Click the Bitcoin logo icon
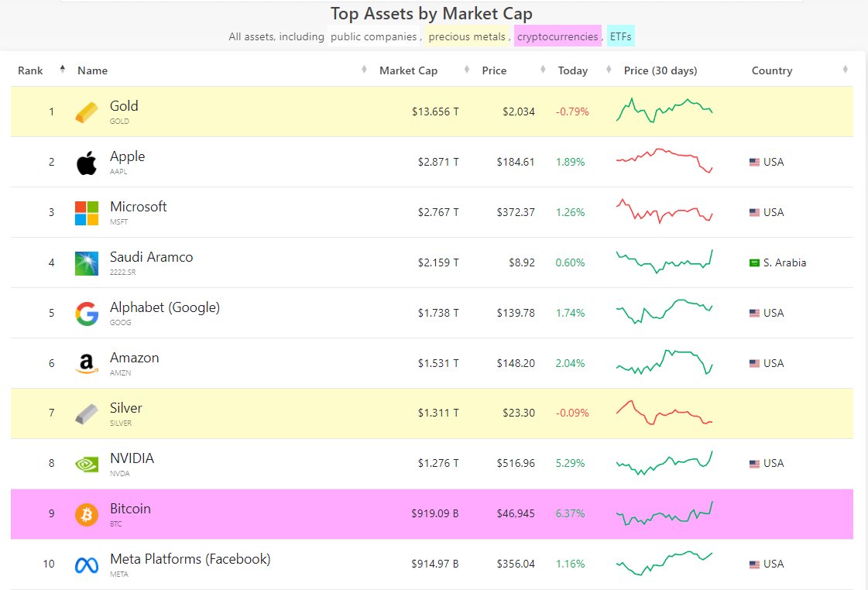The width and height of the screenshot is (868, 590). (87, 514)
